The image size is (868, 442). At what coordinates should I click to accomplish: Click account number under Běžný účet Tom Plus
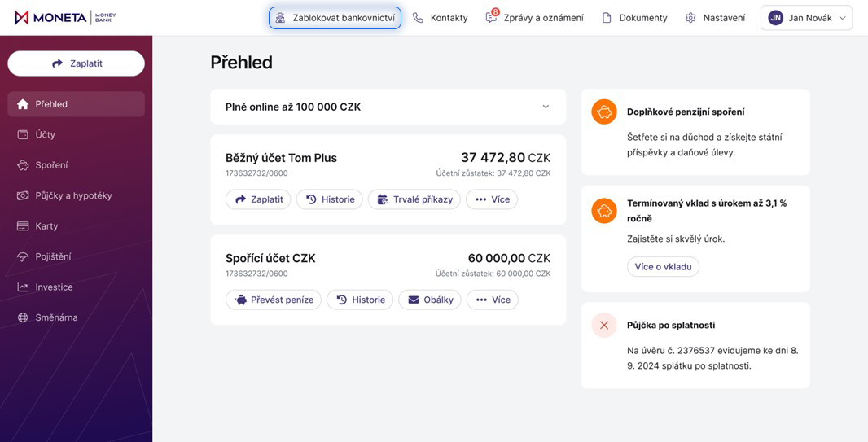click(256, 173)
